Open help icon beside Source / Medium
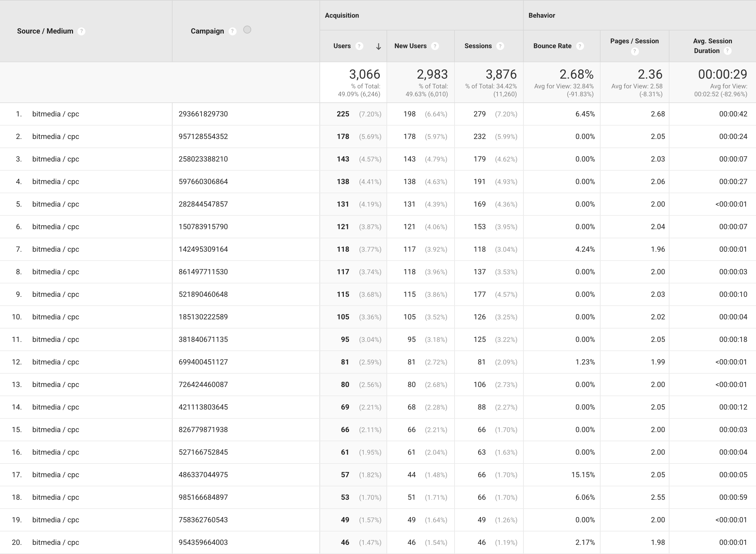Screen dimensions: 756x554 pyautogui.click(x=81, y=31)
